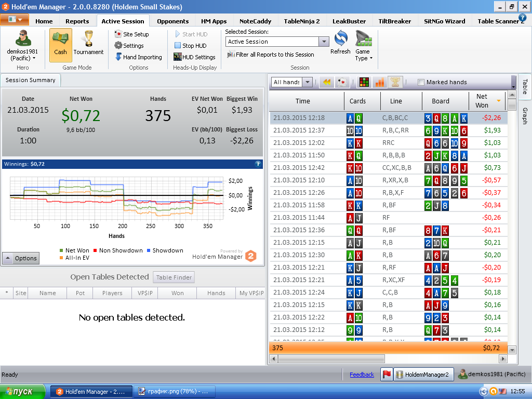Select the 12:18 hand that lost $2,26
Screen dimensions: 532x399
(x=389, y=118)
